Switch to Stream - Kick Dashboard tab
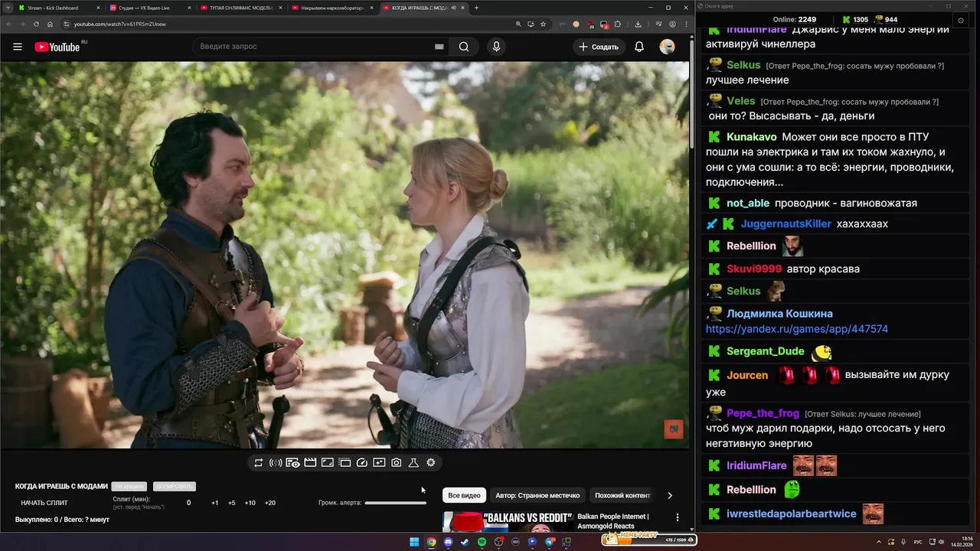The width and height of the screenshot is (980, 551). point(60,8)
